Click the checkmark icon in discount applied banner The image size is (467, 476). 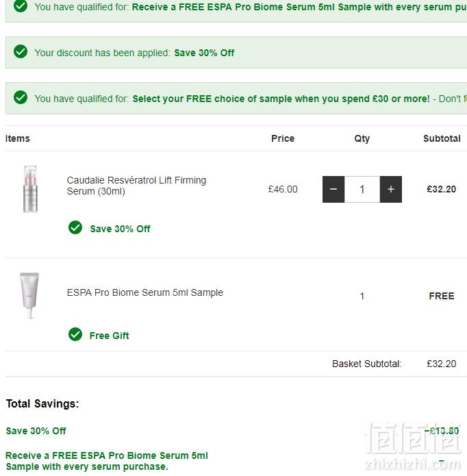click(x=21, y=51)
